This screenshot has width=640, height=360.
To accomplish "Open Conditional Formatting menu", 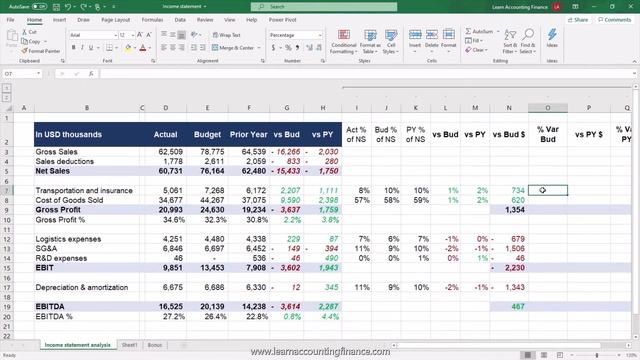I will pos(344,41).
